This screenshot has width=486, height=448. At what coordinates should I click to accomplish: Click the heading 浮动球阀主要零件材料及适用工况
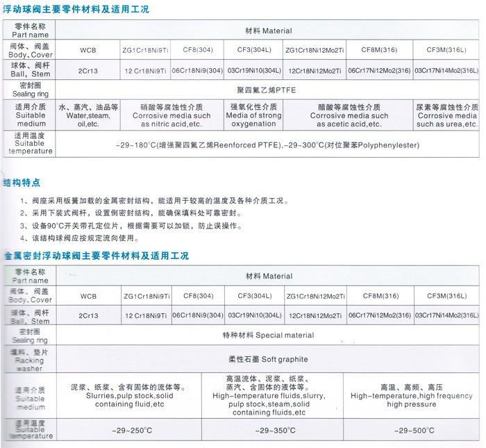(x=76, y=9)
